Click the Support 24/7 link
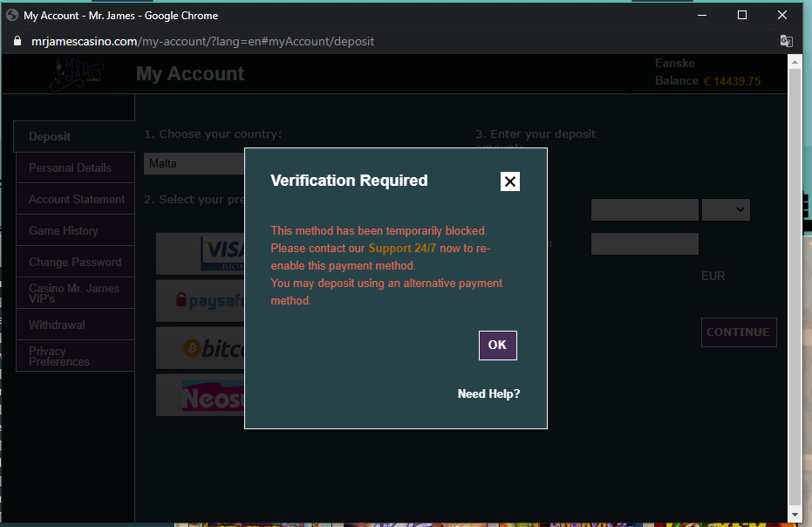 point(402,249)
